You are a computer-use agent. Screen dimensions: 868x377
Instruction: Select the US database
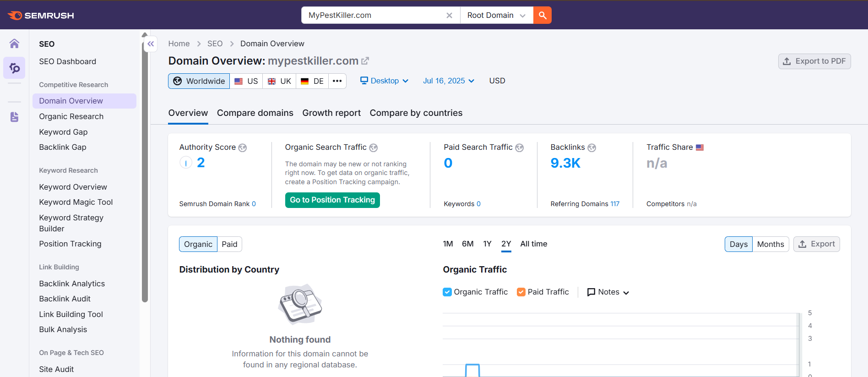pyautogui.click(x=246, y=81)
